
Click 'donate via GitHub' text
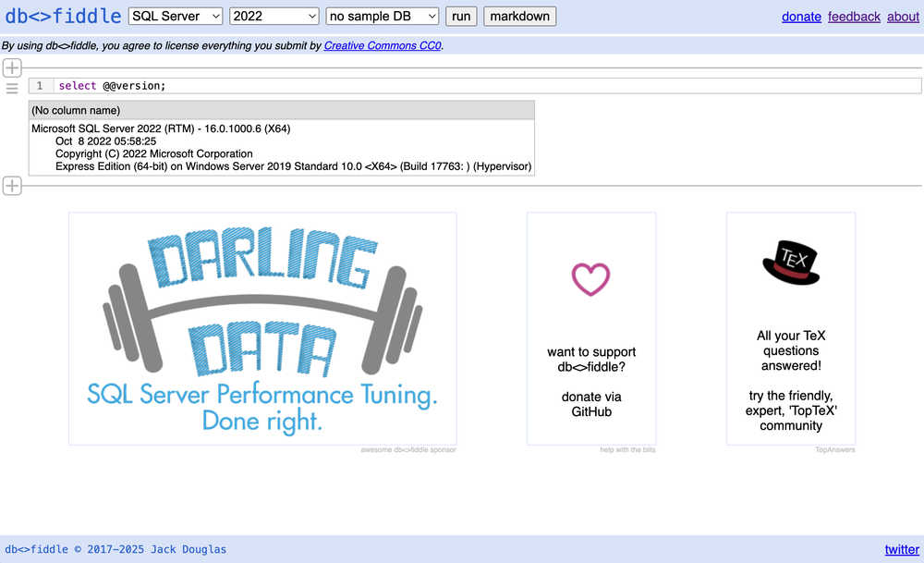pyautogui.click(x=591, y=404)
